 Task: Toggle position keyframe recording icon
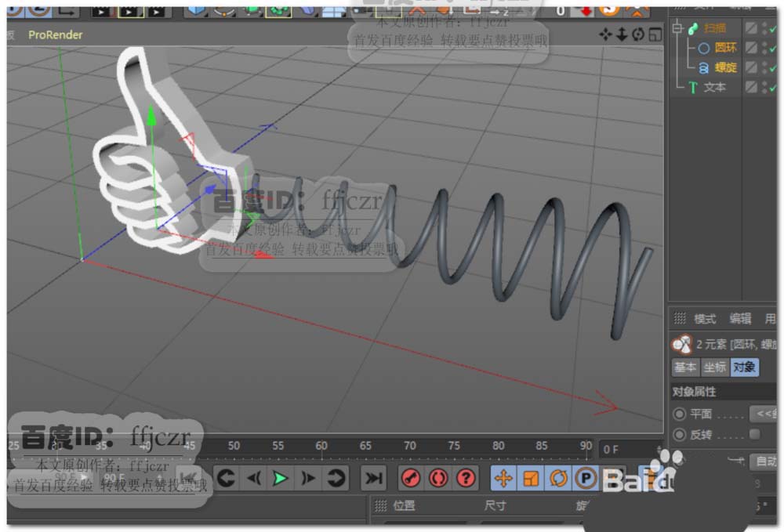[x=503, y=478]
